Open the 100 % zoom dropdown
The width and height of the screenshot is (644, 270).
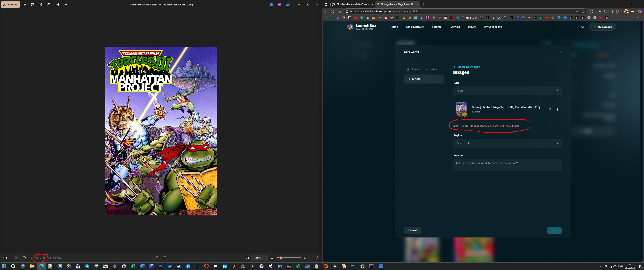point(259,258)
